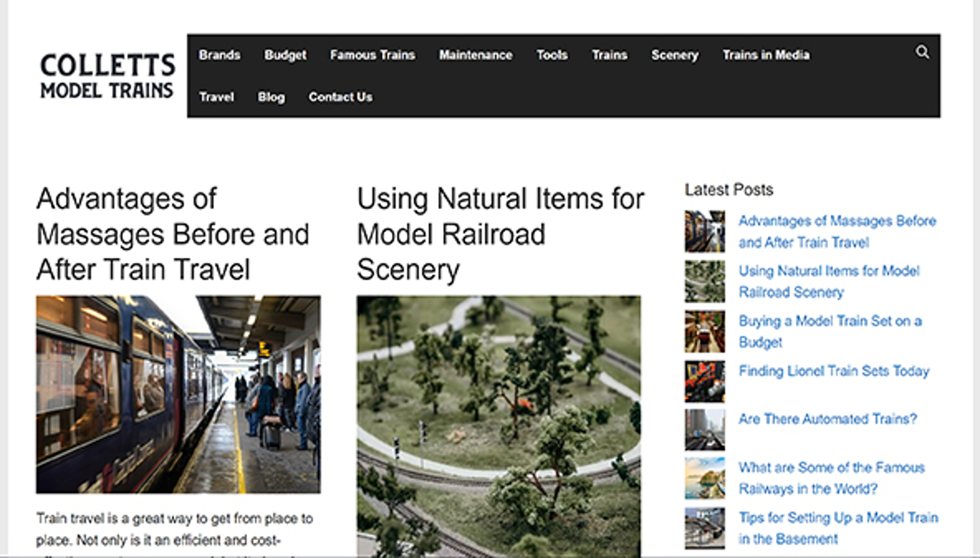
Task: Click Are There Automated Trains sidebar thumbnail
Action: [705, 429]
